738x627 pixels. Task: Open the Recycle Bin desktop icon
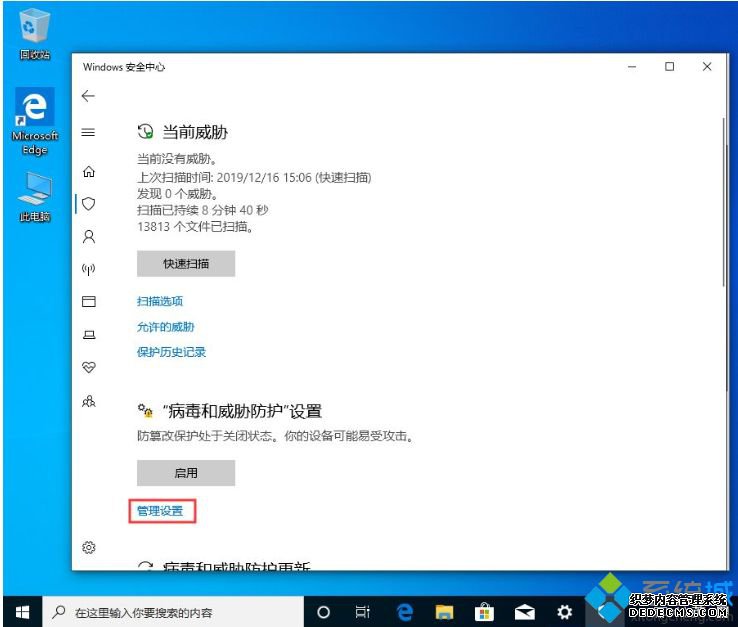pyautogui.click(x=34, y=34)
